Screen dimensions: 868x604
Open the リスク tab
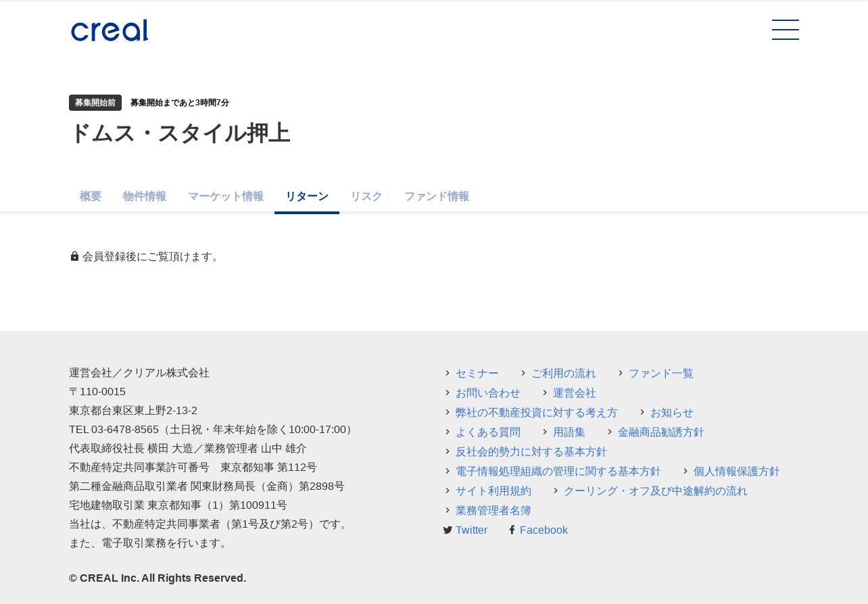366,197
